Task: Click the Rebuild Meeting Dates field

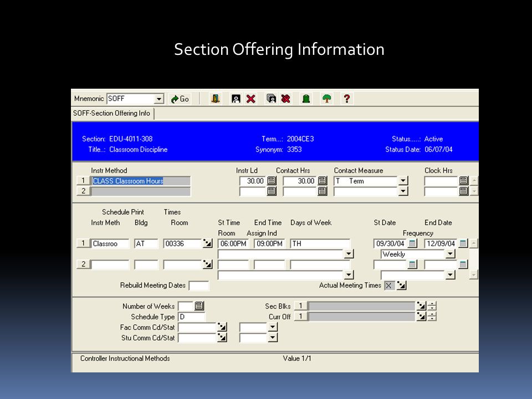Action: coord(199,286)
